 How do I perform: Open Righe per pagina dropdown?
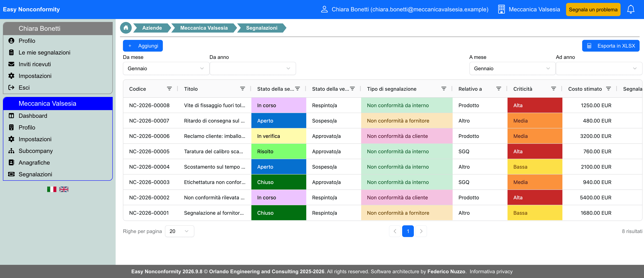click(179, 231)
